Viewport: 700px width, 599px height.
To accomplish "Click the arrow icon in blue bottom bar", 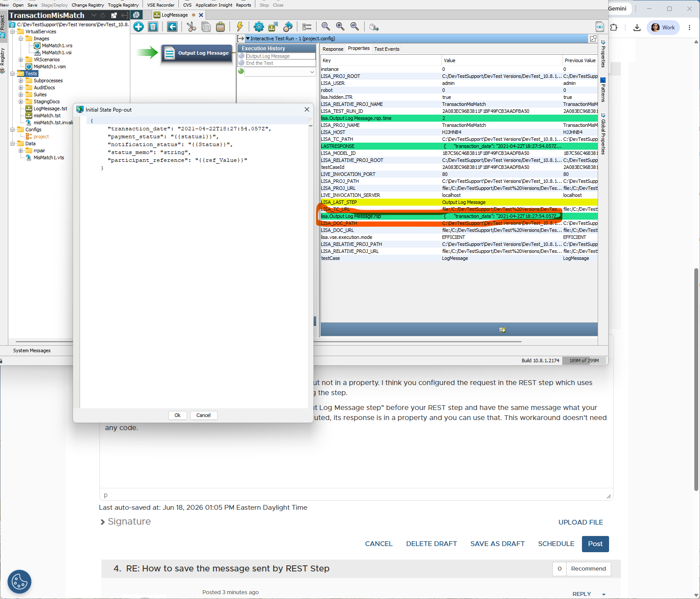I will (502, 330).
